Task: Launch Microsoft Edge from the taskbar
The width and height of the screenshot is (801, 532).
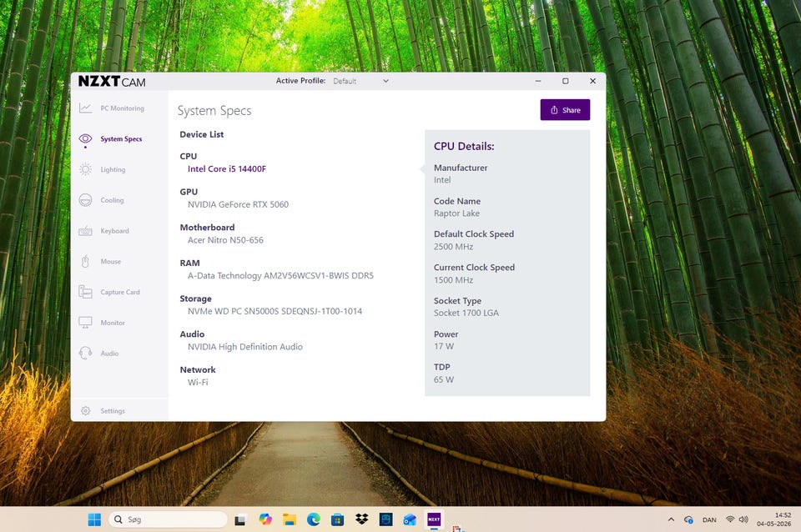Action: click(314, 519)
